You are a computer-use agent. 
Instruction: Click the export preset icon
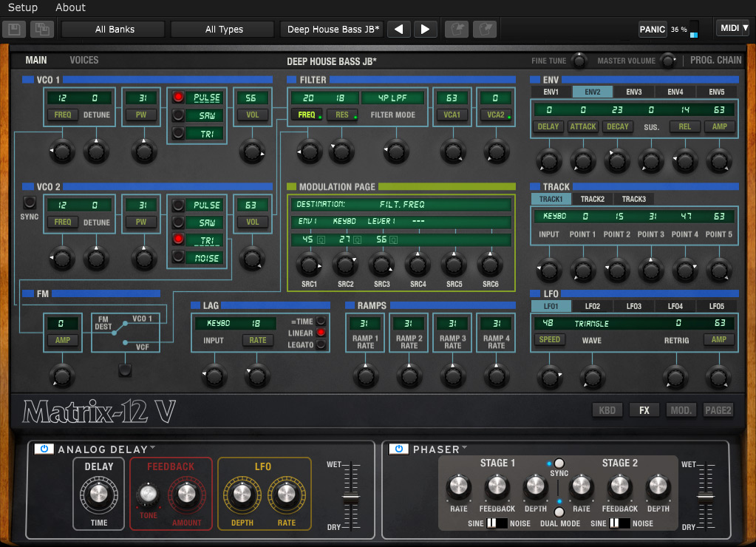[x=485, y=30]
